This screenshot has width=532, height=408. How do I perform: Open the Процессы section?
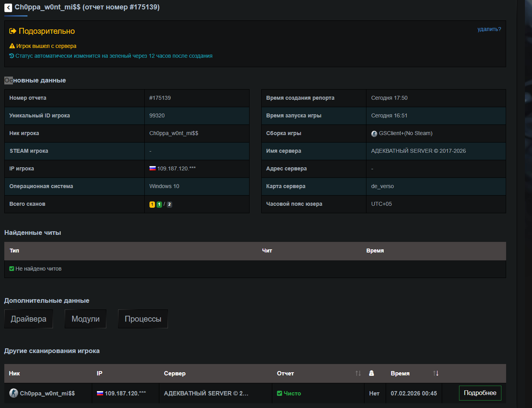[x=143, y=319]
